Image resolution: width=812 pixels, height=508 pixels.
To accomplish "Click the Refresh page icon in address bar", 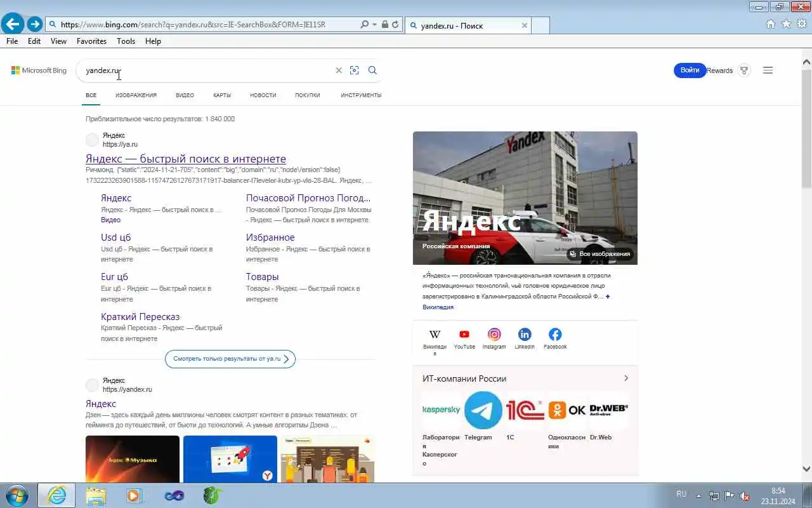I will click(x=395, y=25).
